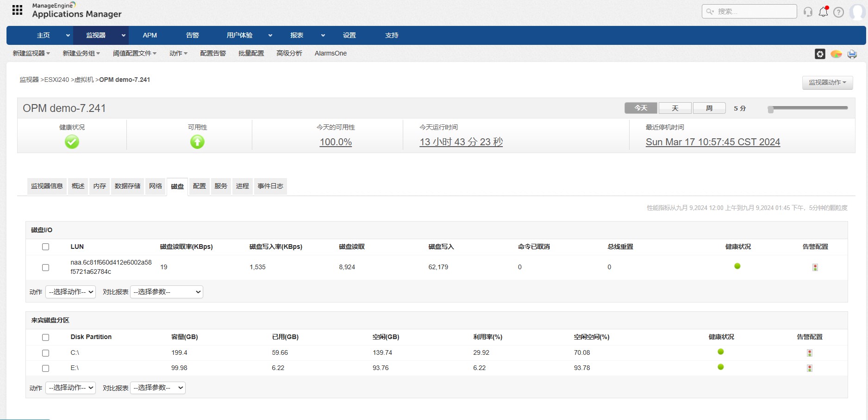Open the 新建监视器 dropdown
The width and height of the screenshot is (868, 420).
click(x=31, y=53)
